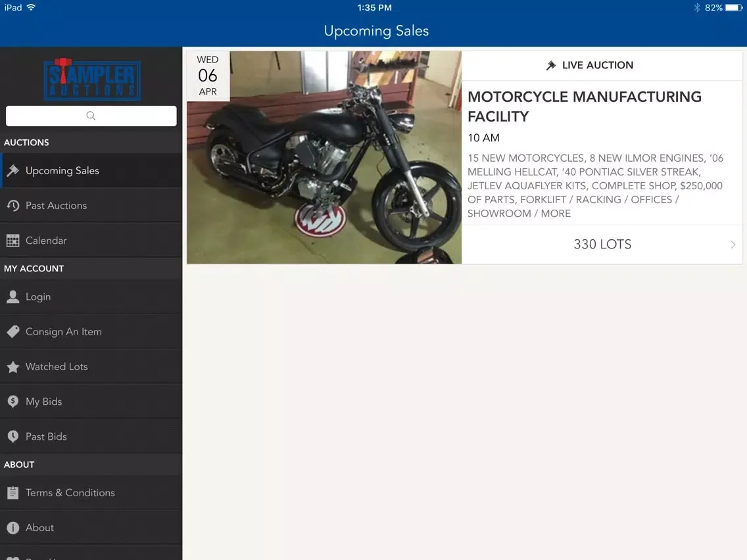
Task: Click the gavel icon beside Upcoming Sales
Action: click(x=13, y=170)
